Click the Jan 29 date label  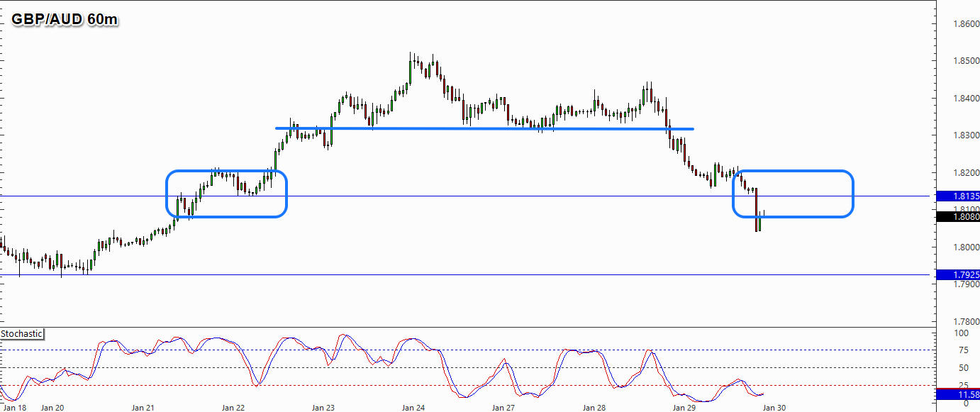click(684, 408)
